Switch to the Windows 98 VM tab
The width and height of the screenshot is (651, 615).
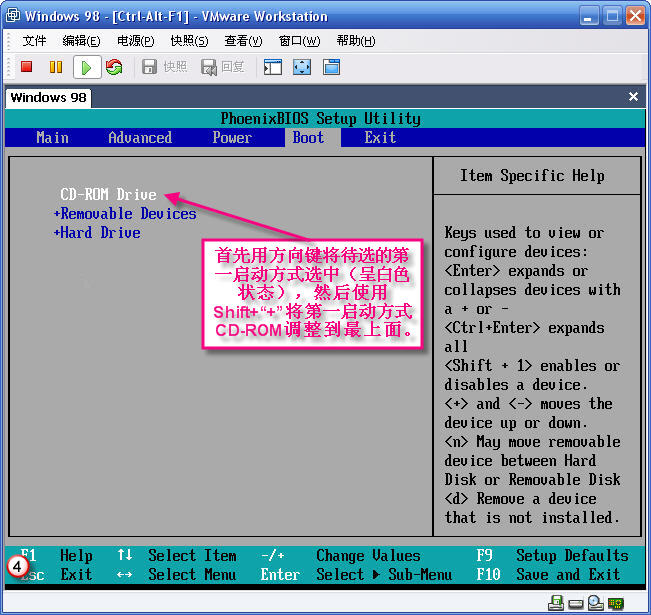click(x=48, y=97)
